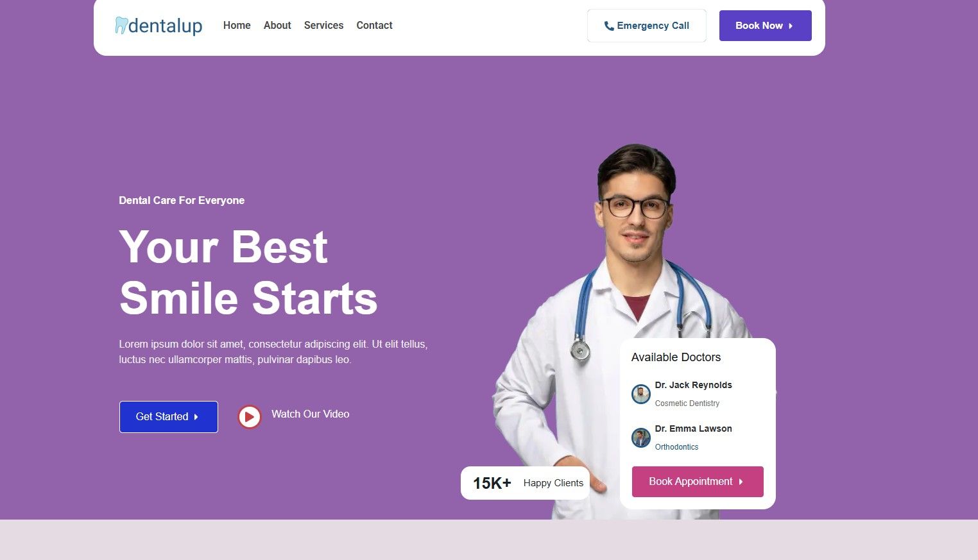The image size is (978, 560).
Task: Click the 15K+ Happy Clients badge
Action: [525, 483]
